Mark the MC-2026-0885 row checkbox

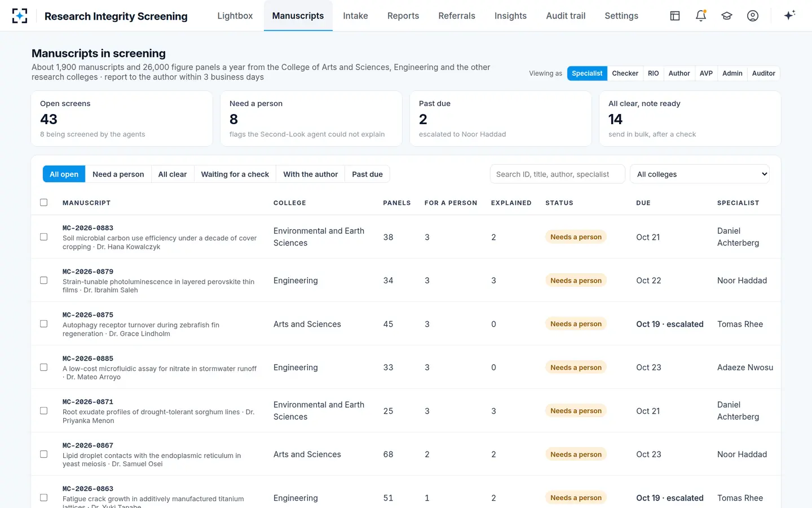[44, 367]
